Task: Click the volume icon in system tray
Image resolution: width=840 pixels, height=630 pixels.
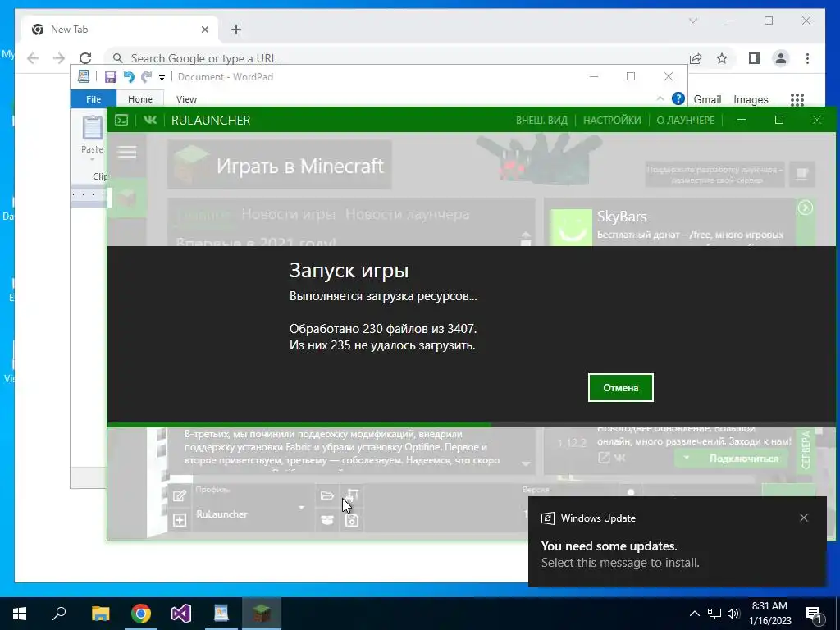Action: [733, 614]
